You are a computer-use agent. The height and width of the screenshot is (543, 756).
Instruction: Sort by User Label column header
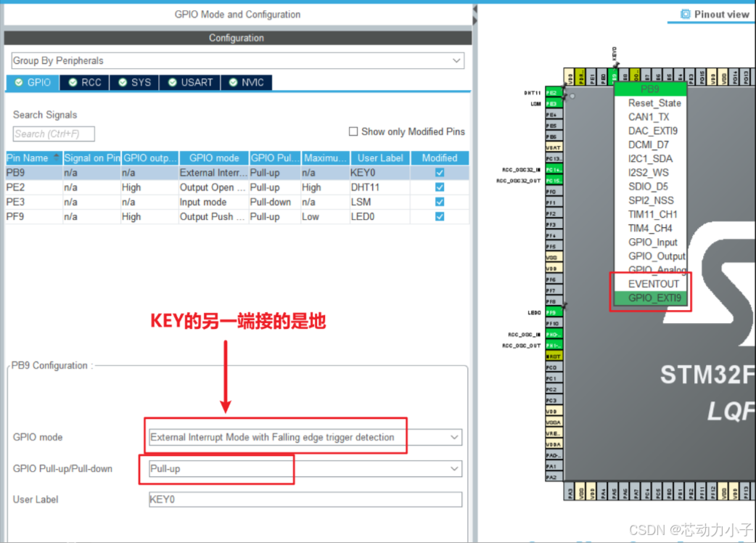(380, 158)
